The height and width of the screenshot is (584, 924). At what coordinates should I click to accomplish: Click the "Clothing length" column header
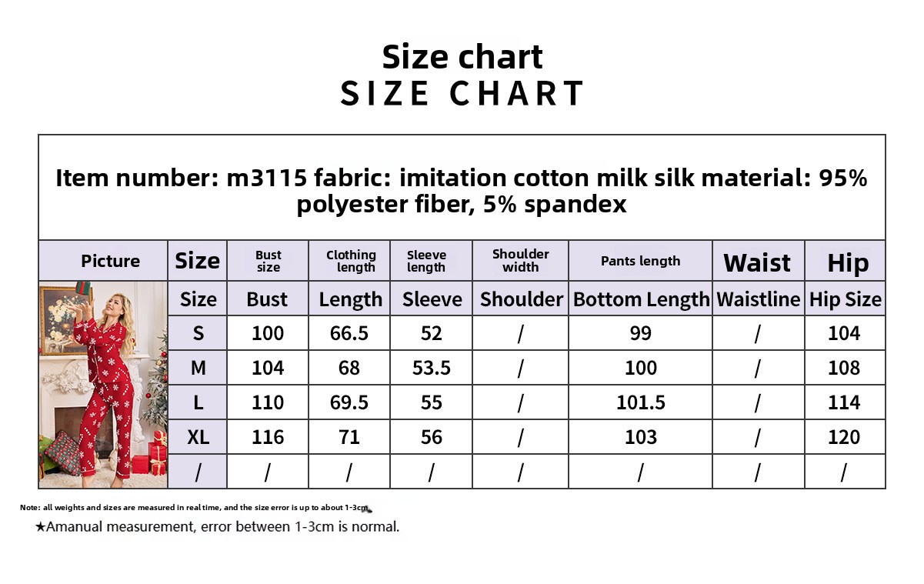[351, 261]
